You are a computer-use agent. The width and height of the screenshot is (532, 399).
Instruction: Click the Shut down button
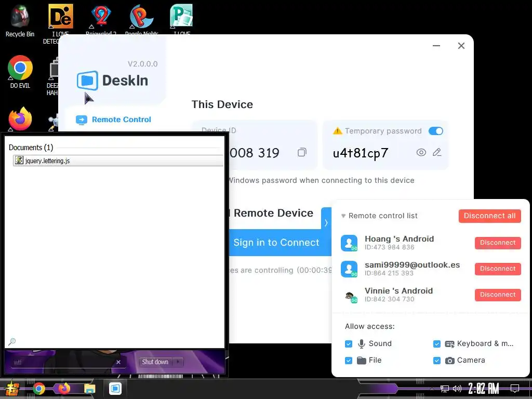pos(155,362)
